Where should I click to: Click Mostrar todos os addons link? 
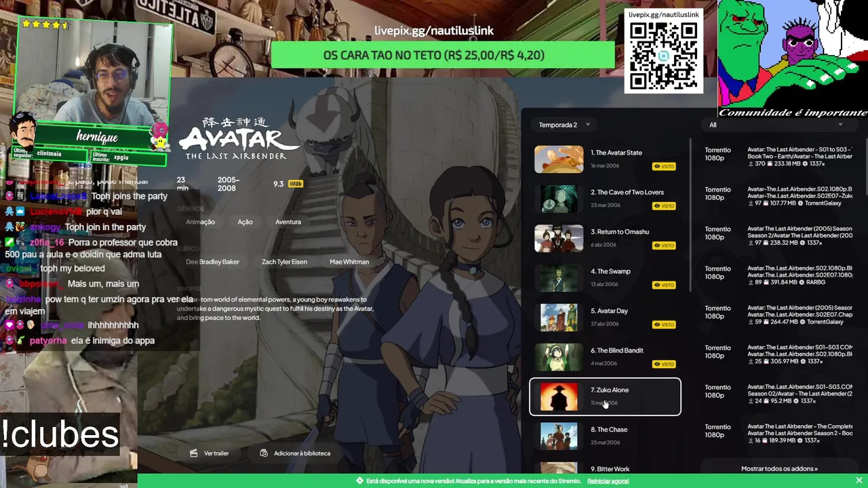(x=779, y=469)
